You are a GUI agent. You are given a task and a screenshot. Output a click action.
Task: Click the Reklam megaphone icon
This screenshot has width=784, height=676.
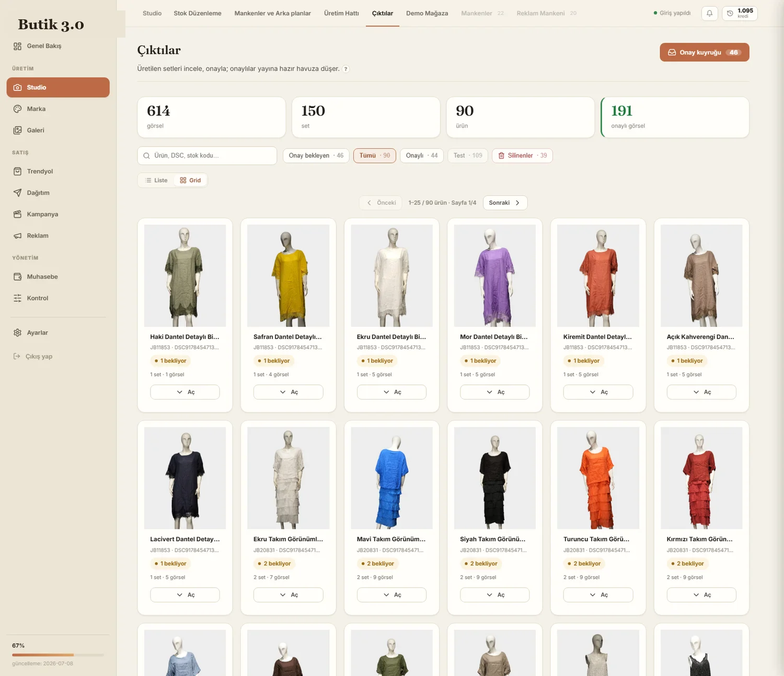tap(17, 236)
